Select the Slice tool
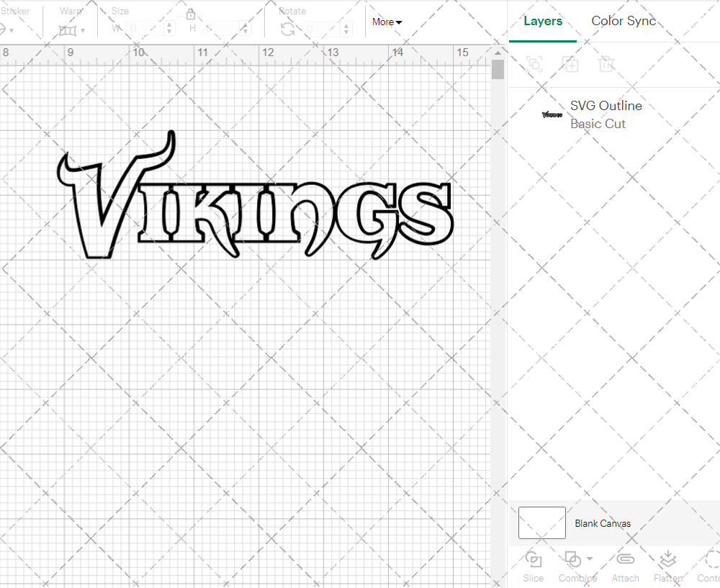720x588 pixels. pos(533,566)
